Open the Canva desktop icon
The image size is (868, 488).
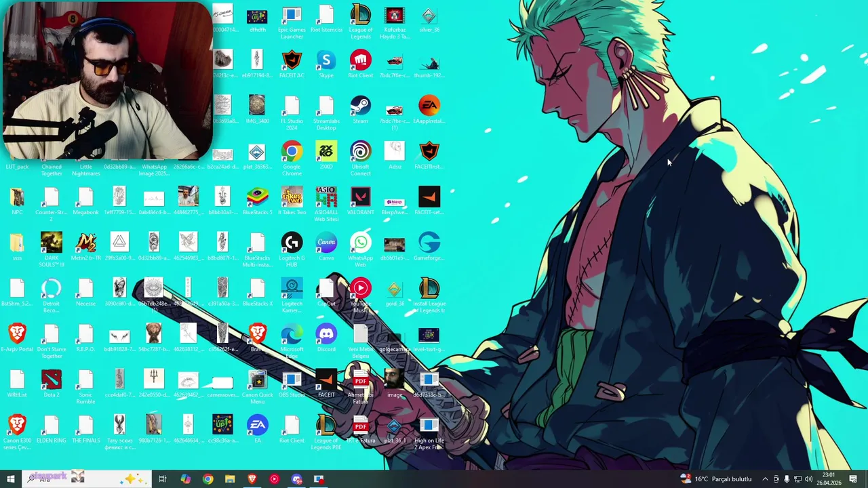(x=326, y=246)
